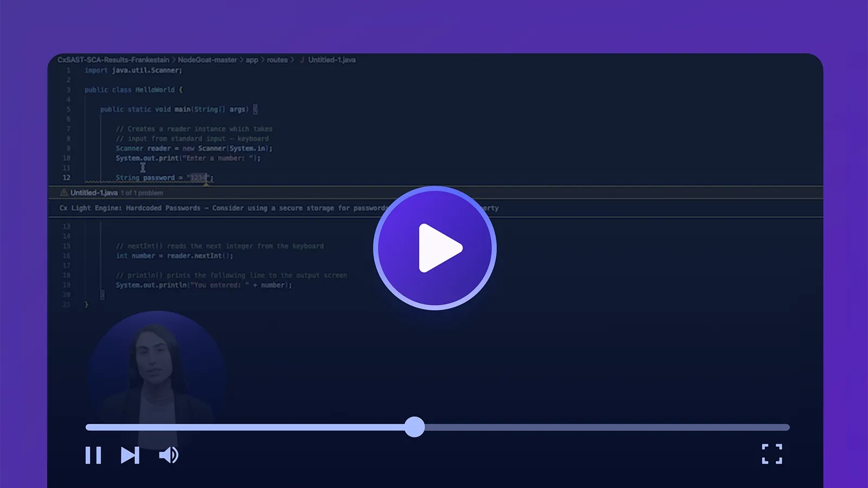
Task: Click the 'Enter a number' print line
Action: point(188,158)
